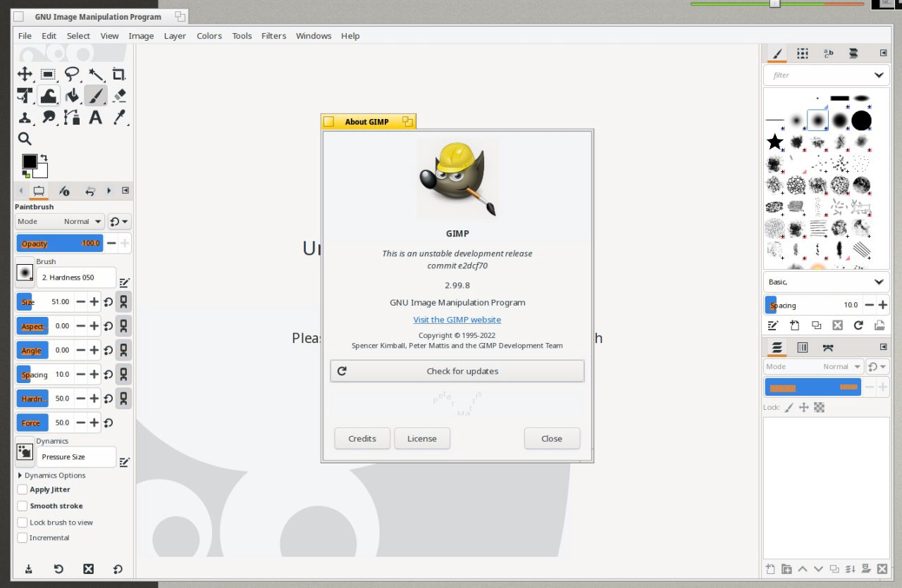Select the Bucket Fill tool
Viewport: 902px width, 588px height.
[x=72, y=96]
